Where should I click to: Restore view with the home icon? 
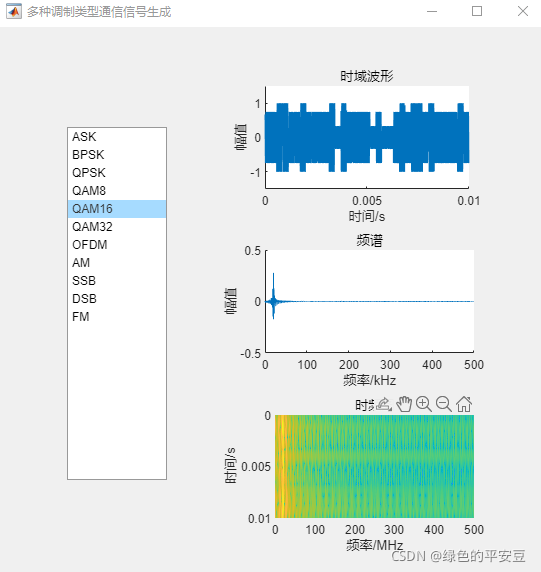click(464, 404)
